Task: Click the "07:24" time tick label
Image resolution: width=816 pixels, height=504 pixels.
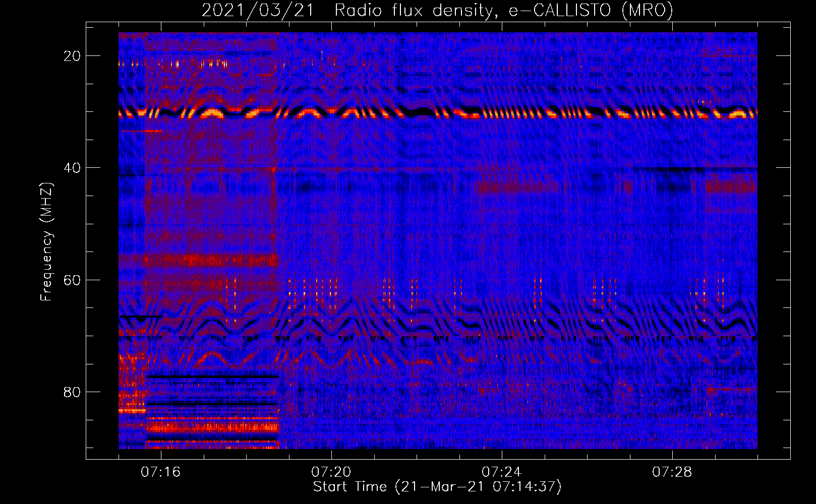Action: (x=502, y=472)
